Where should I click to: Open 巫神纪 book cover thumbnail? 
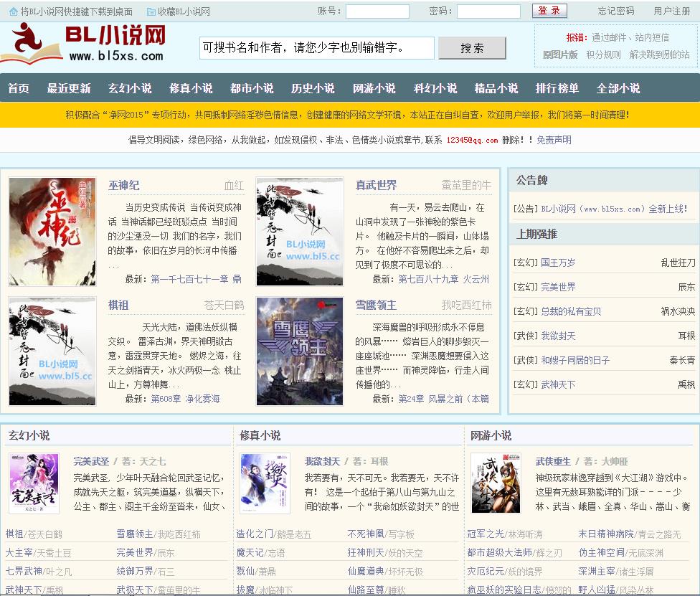52,231
